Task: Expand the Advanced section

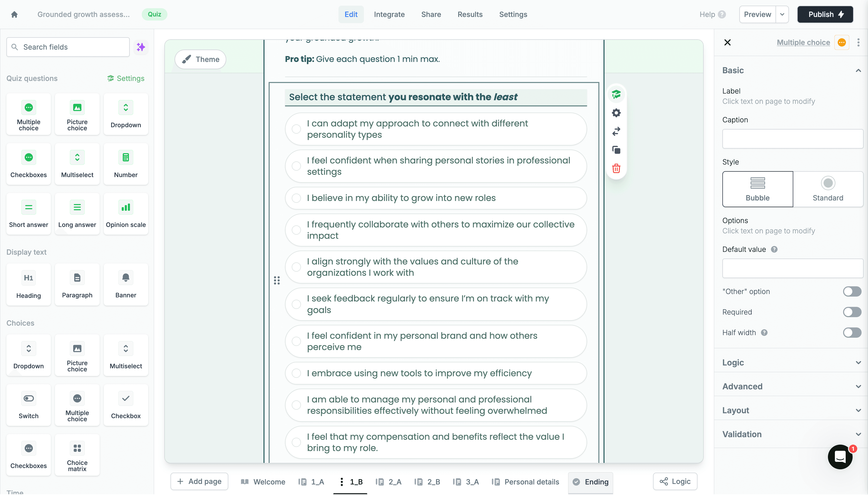Action: pos(791,387)
